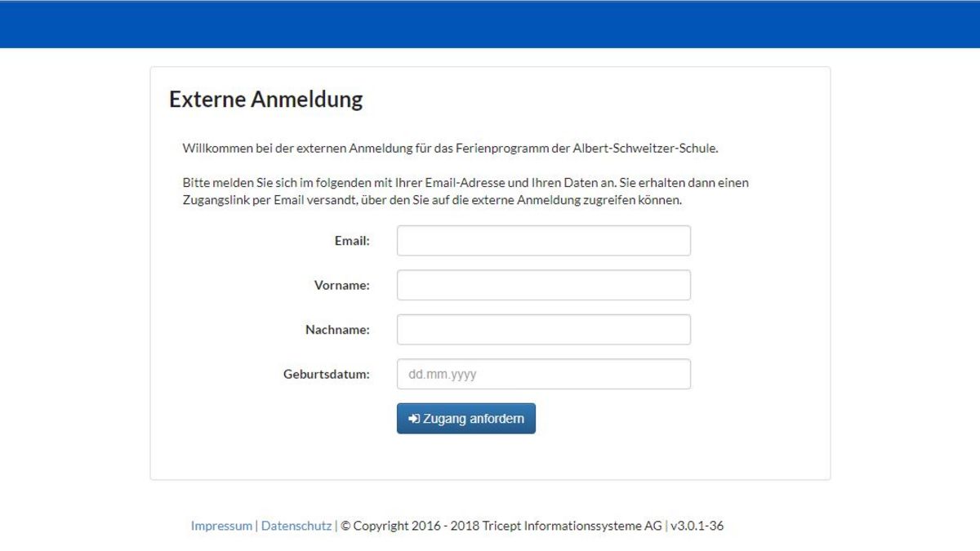Click the blue header bar
The image size is (980, 551).
coord(490,24)
